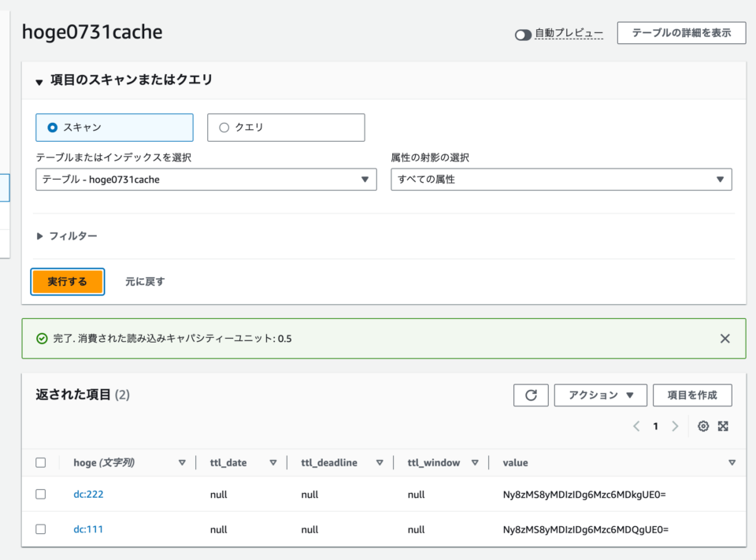756x560 pixels.
Task: Go to the next results page
Action: point(675,426)
